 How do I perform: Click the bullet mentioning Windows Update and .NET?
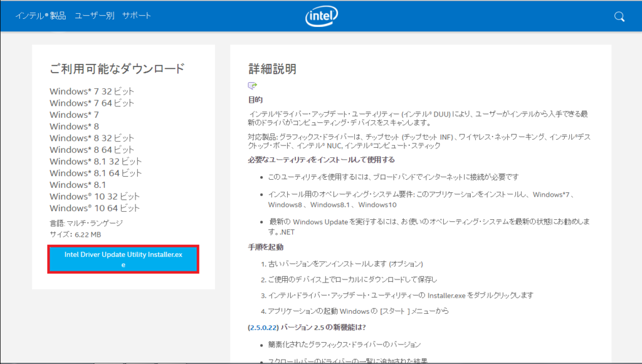click(x=429, y=227)
